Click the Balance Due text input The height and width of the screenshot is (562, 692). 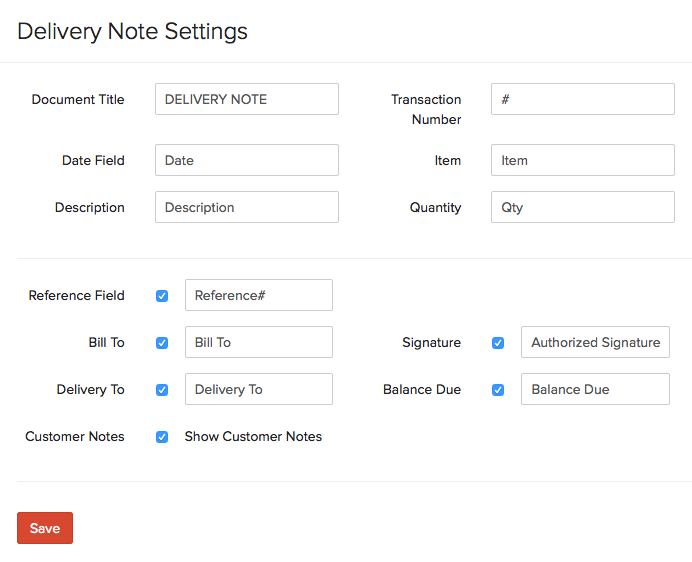tap(595, 389)
